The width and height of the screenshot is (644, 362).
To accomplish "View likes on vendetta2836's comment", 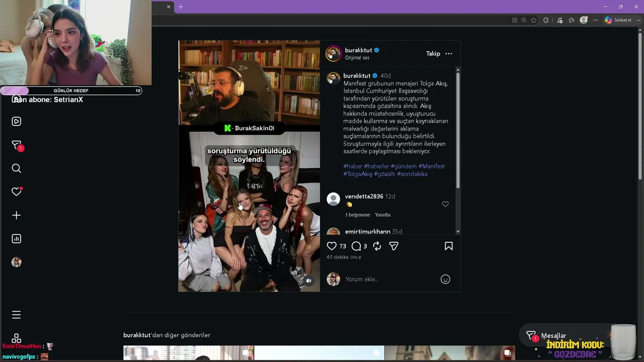I will (x=357, y=215).
